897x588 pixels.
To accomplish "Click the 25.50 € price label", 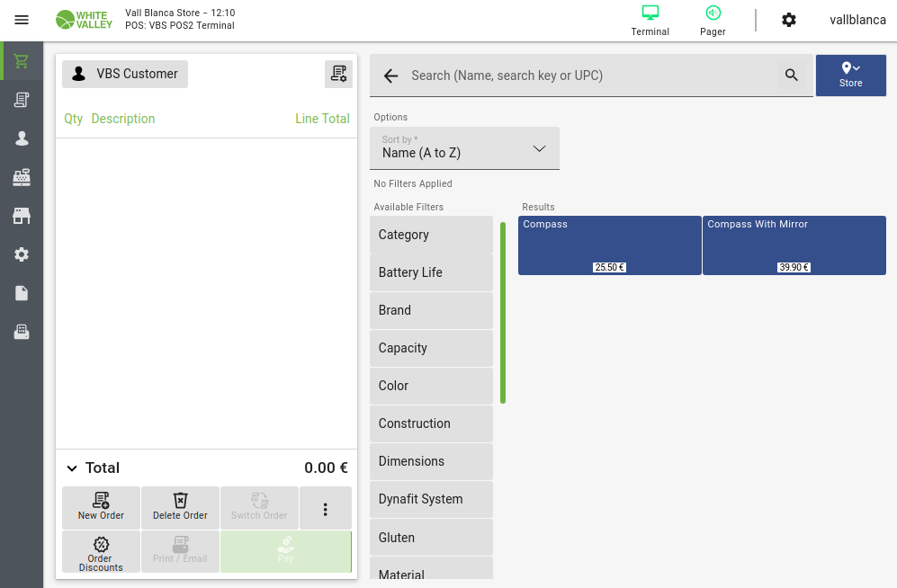I will click(609, 267).
